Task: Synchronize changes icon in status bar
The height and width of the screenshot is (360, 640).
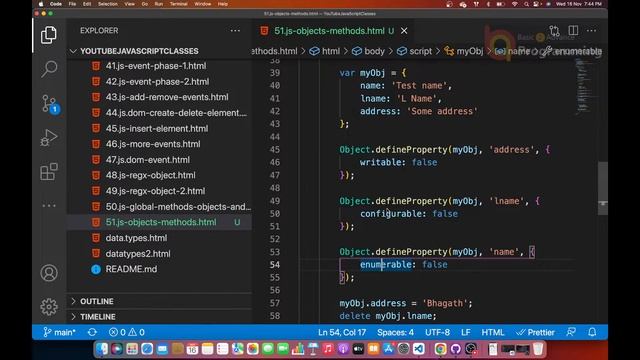Action: [x=92, y=332]
